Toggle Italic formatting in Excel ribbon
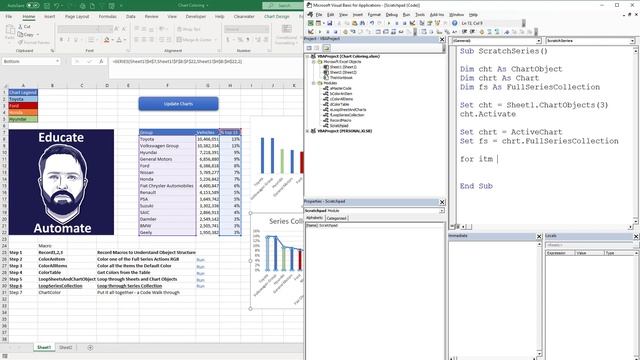 tap(68, 40)
